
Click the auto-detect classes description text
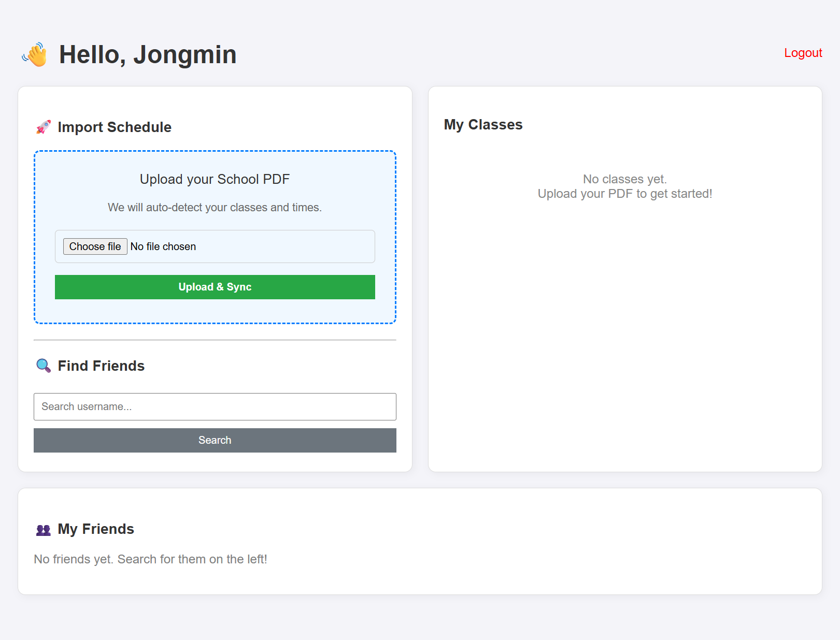tap(215, 207)
